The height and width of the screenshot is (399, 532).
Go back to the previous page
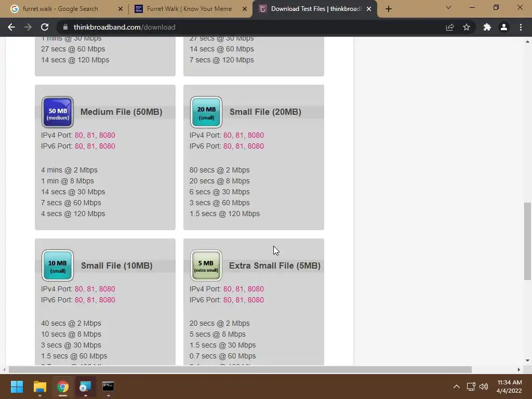(x=11, y=27)
